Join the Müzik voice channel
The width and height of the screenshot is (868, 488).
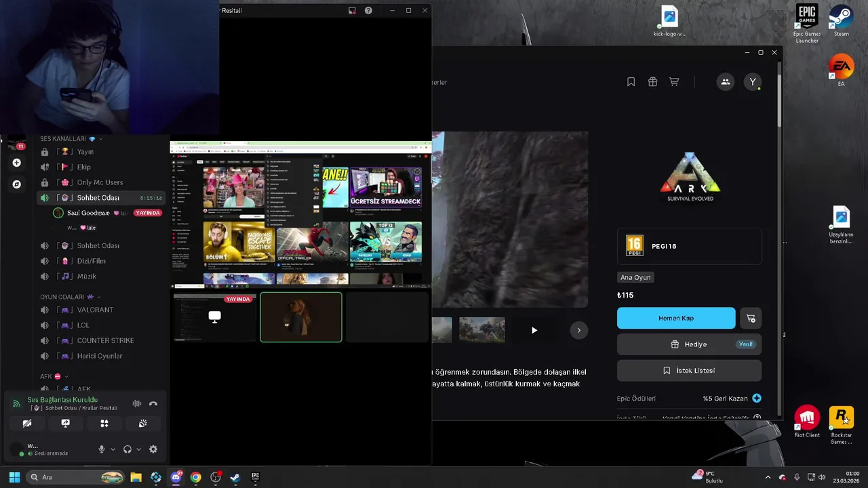point(100,277)
